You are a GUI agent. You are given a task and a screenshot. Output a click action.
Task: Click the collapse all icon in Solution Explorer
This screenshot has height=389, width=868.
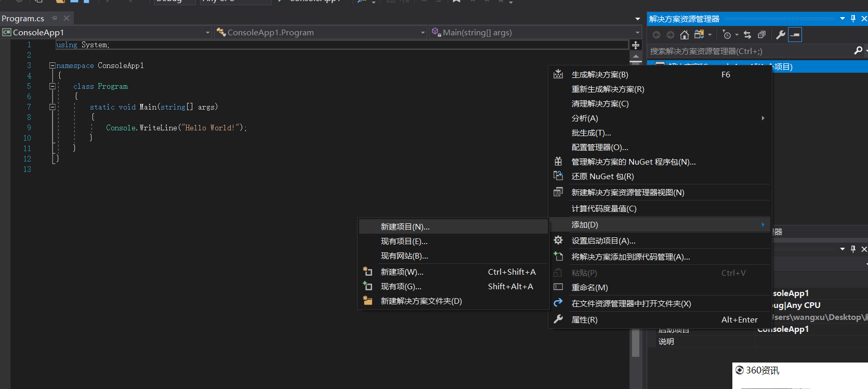click(762, 35)
